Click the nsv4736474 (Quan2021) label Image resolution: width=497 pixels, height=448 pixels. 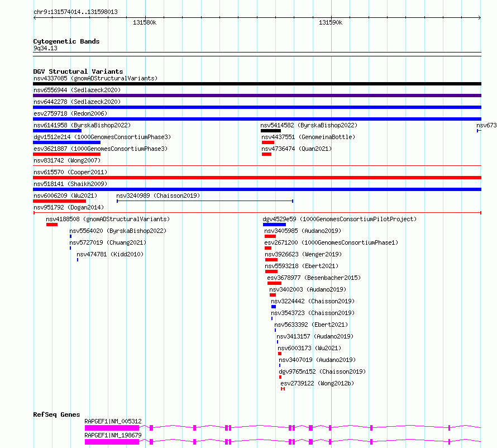(x=297, y=149)
